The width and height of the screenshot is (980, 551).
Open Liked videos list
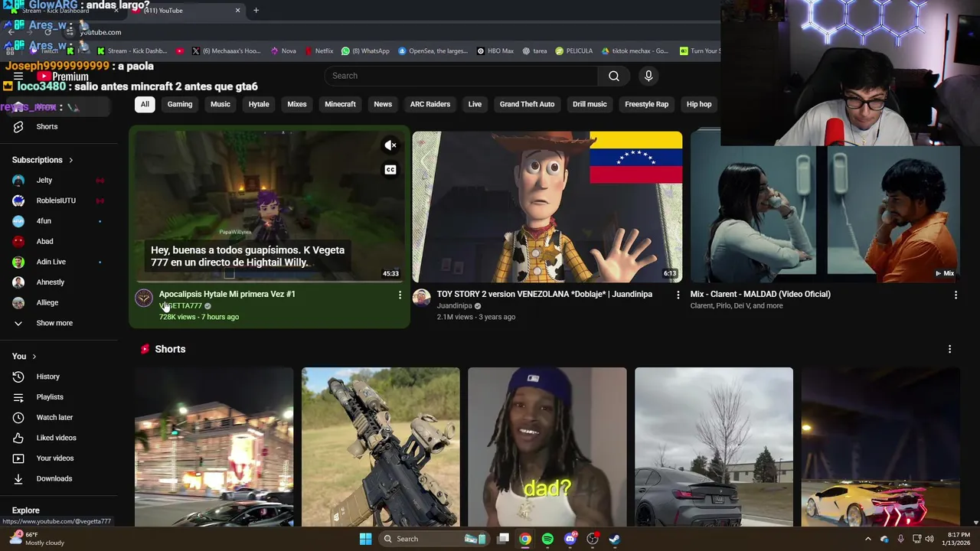[x=56, y=438]
